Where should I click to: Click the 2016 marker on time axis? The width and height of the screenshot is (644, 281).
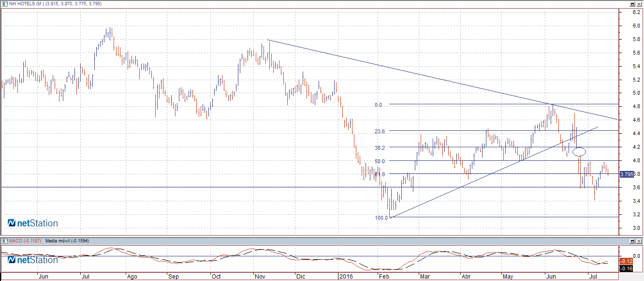345,277
